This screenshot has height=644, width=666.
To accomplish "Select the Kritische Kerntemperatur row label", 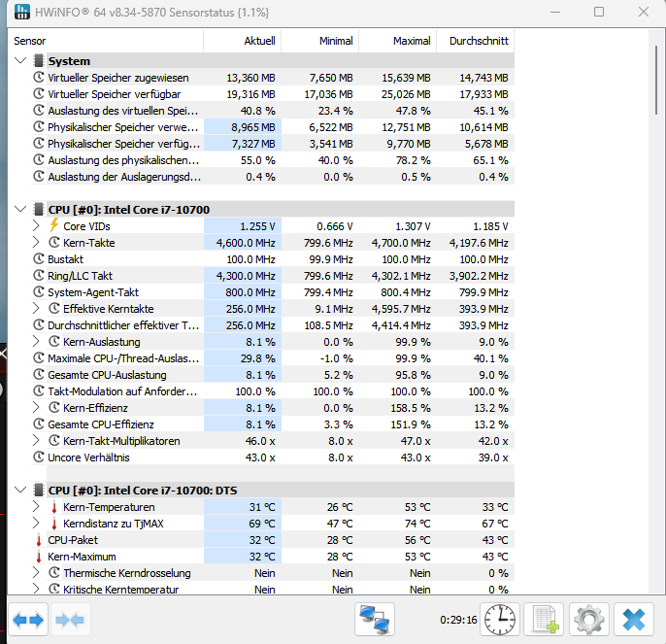I will (x=121, y=590).
